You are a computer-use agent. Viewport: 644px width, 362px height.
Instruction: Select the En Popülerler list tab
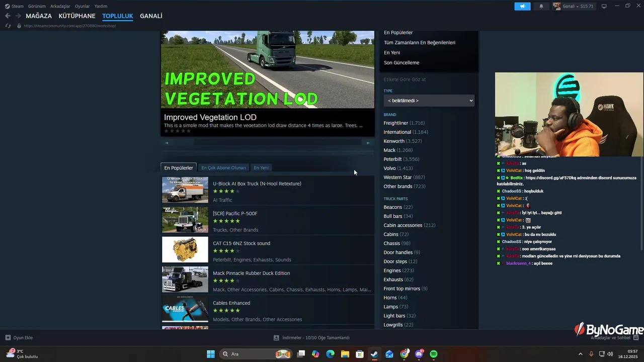pos(179,168)
